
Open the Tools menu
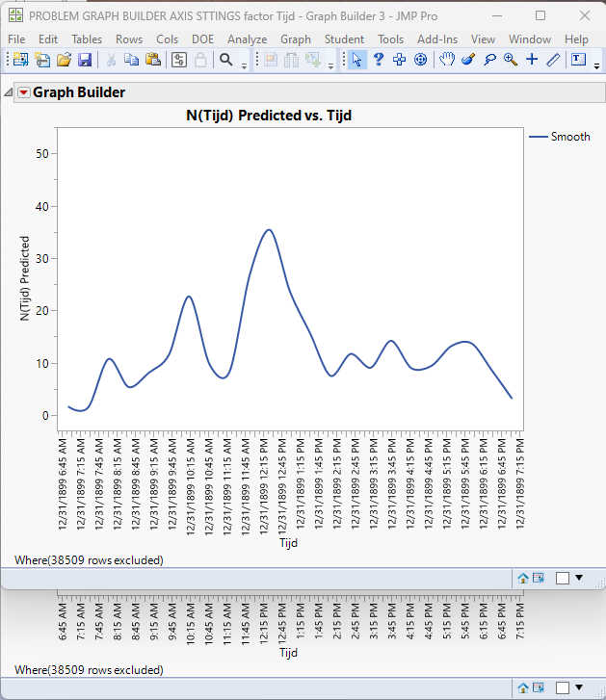391,39
